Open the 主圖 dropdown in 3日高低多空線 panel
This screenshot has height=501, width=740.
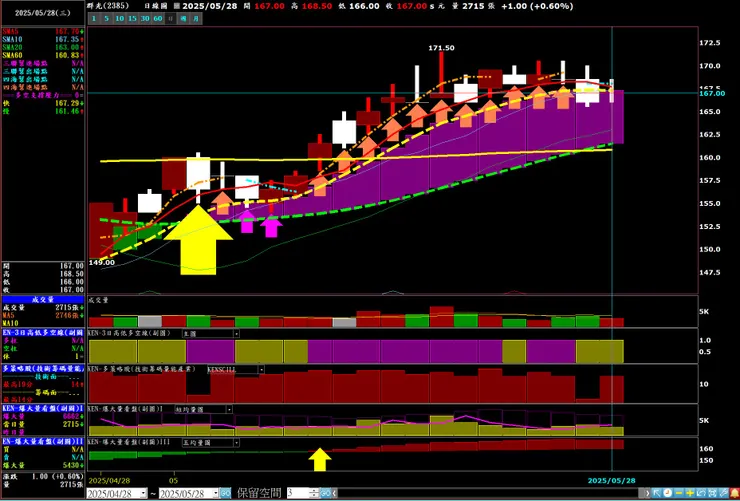pos(236,334)
